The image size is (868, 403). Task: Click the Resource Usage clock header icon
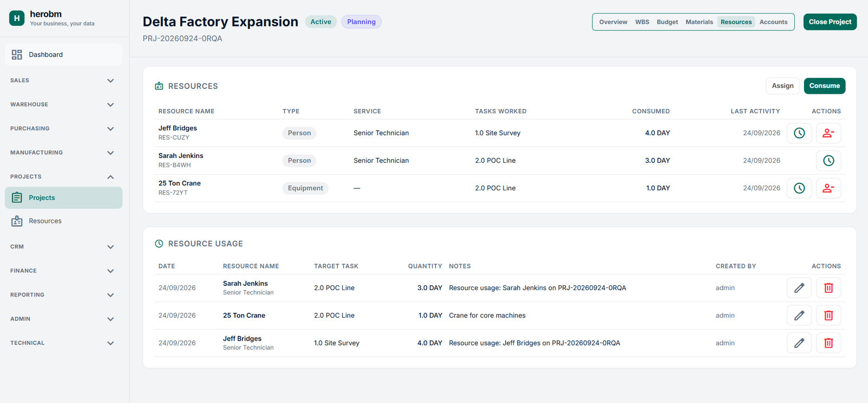pyautogui.click(x=159, y=244)
